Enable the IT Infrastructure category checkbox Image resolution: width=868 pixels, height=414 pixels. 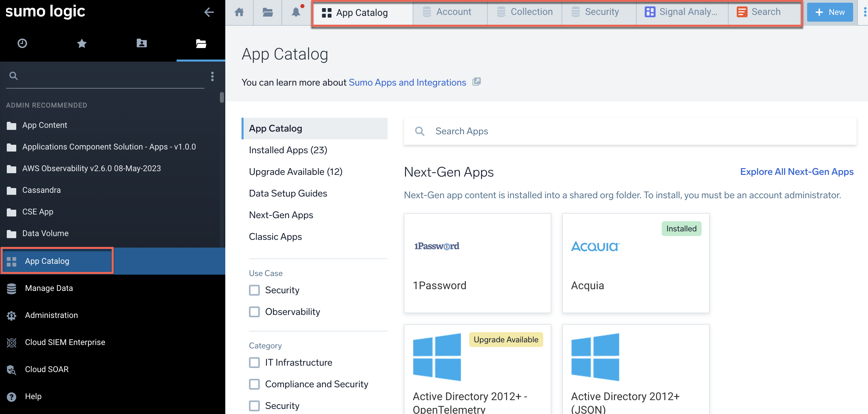(254, 362)
